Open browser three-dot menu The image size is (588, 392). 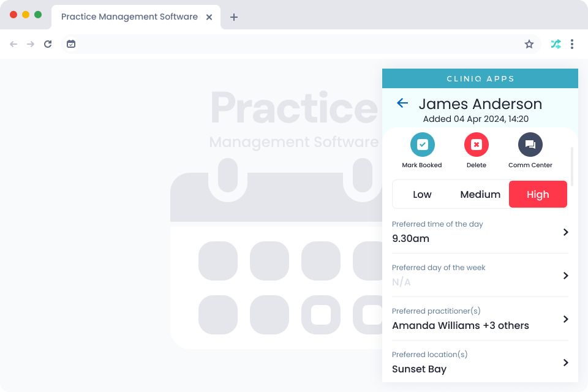[572, 44]
